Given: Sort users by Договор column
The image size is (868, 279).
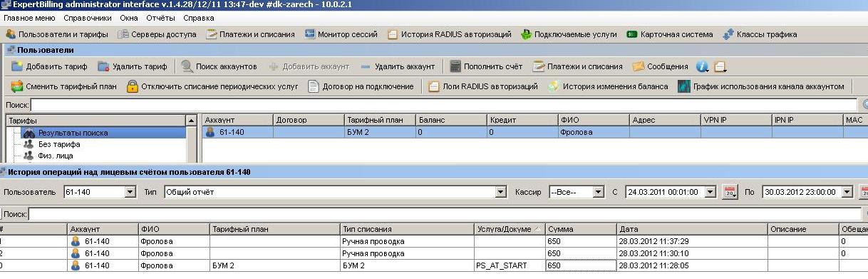Looking at the screenshot, I should click(309, 120).
